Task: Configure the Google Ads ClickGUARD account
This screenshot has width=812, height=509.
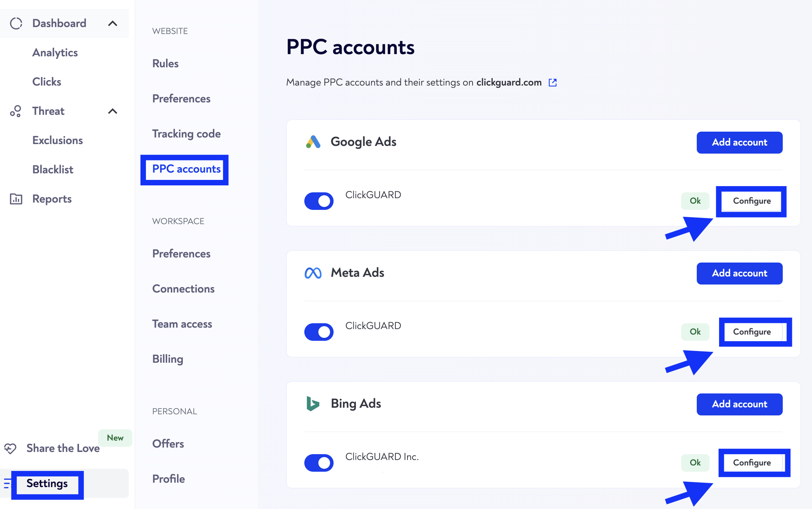Action: click(x=752, y=201)
